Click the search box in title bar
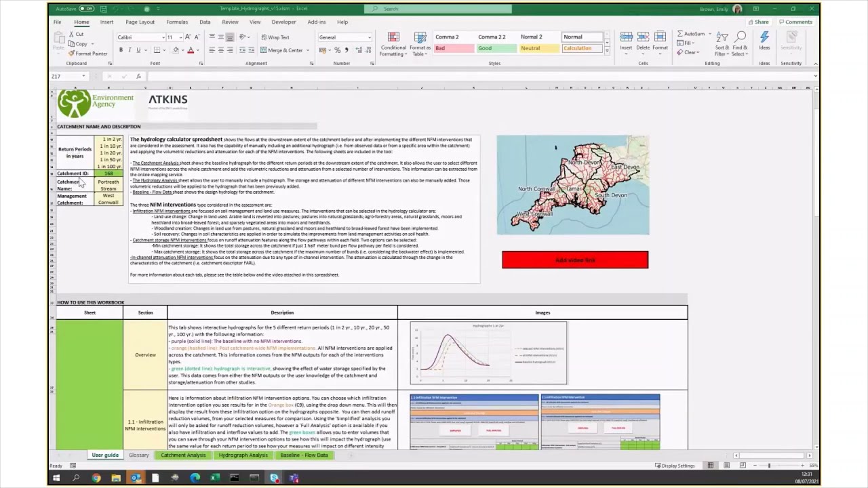The image size is (868, 488). (438, 9)
